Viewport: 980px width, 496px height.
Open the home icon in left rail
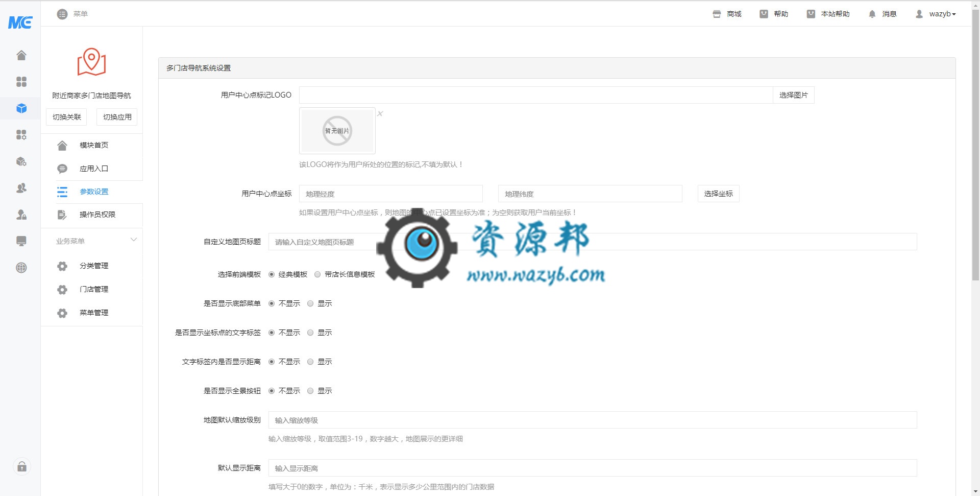coord(21,55)
